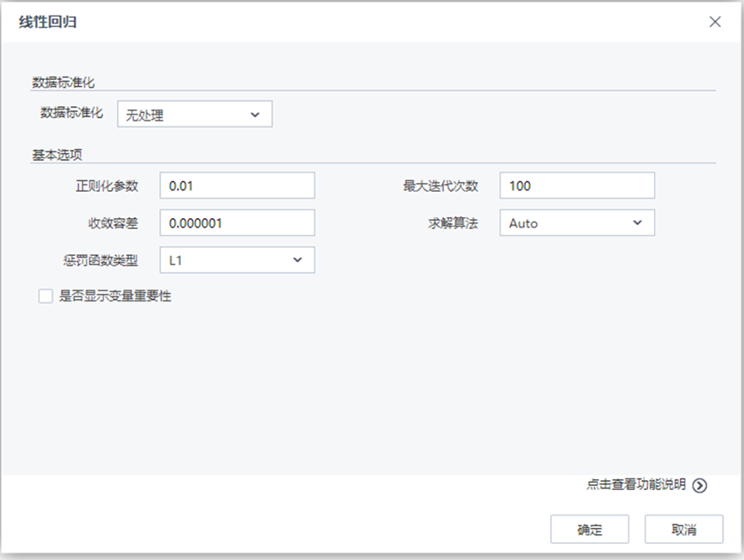This screenshot has width=744, height=560.
Task: Click the 最大迭代次数 input field
Action: coord(577,185)
